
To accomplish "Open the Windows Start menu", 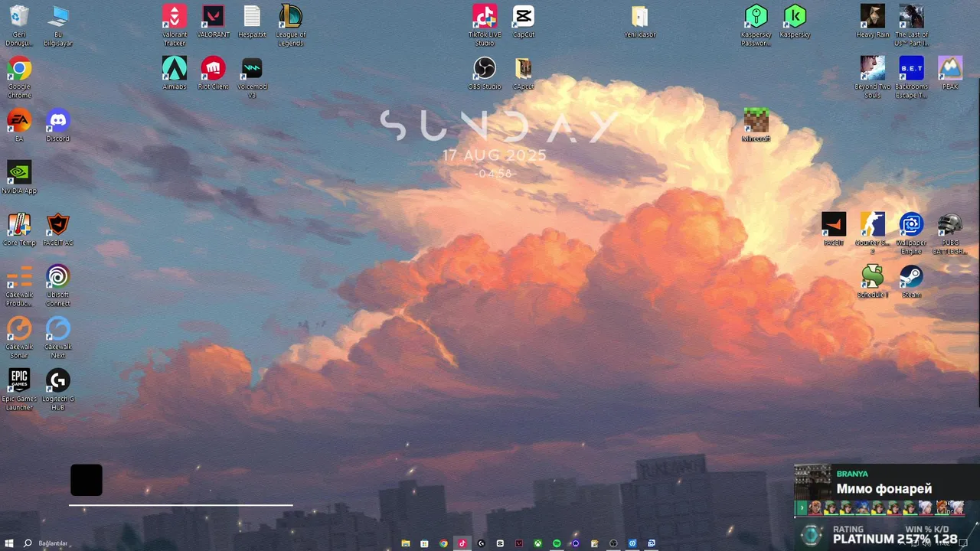I will 9,543.
